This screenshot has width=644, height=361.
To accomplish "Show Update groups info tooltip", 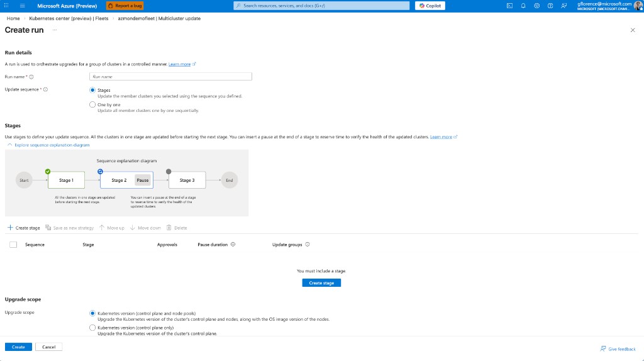I will click(x=307, y=245).
